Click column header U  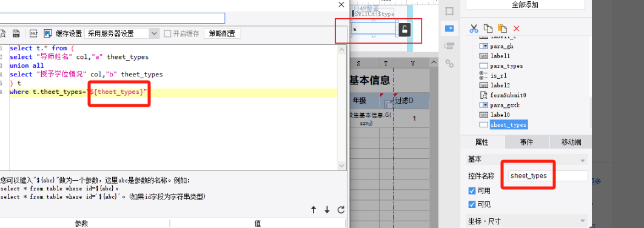(x=412, y=63)
